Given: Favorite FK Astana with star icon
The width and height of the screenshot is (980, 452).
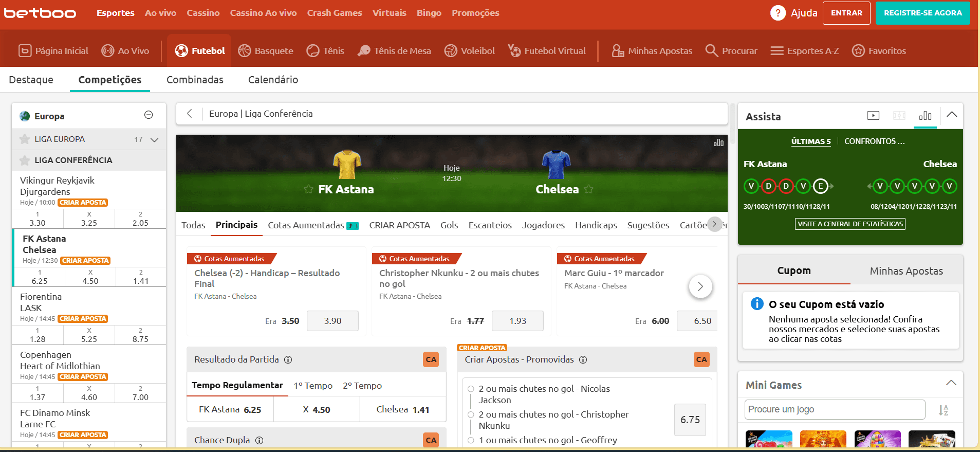Looking at the screenshot, I should click(308, 189).
